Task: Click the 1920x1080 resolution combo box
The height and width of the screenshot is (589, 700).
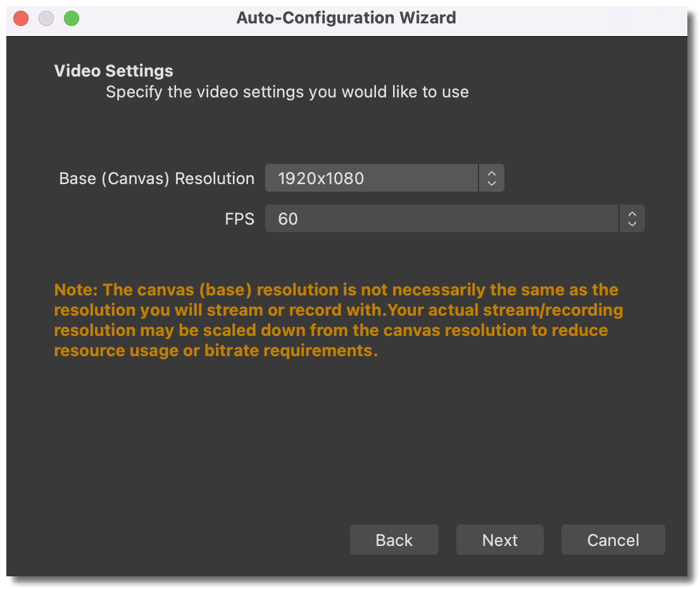Action: [x=372, y=178]
